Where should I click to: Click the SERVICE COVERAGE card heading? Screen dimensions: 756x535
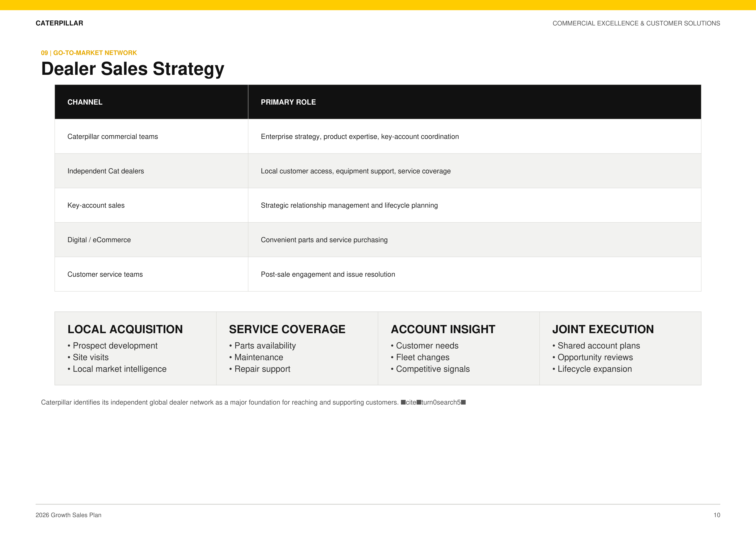click(x=287, y=329)
